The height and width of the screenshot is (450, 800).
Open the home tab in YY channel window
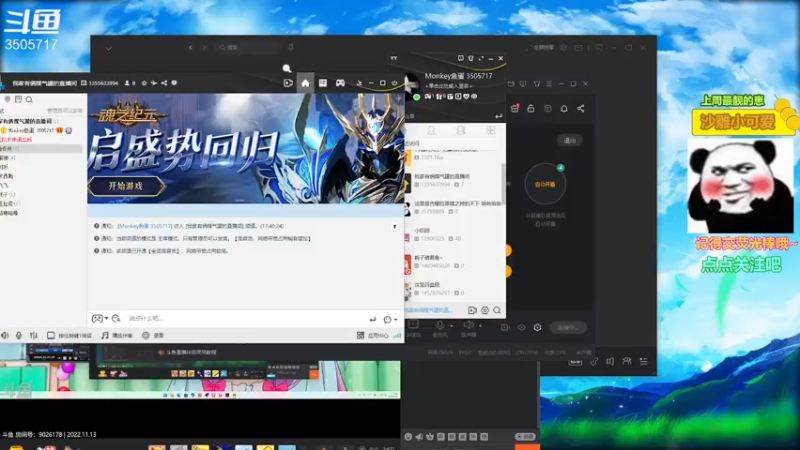305,83
